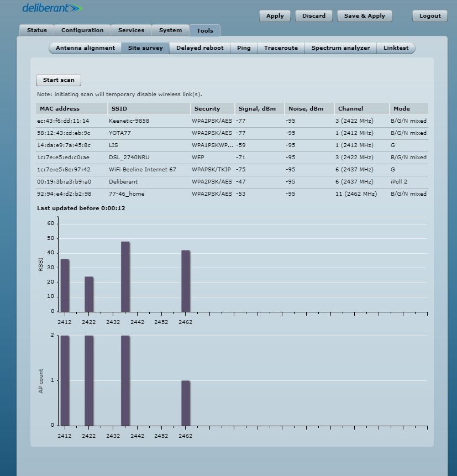This screenshot has height=476, width=457.
Task: Select the Antenna alignment sub-tab
Action: [85, 48]
